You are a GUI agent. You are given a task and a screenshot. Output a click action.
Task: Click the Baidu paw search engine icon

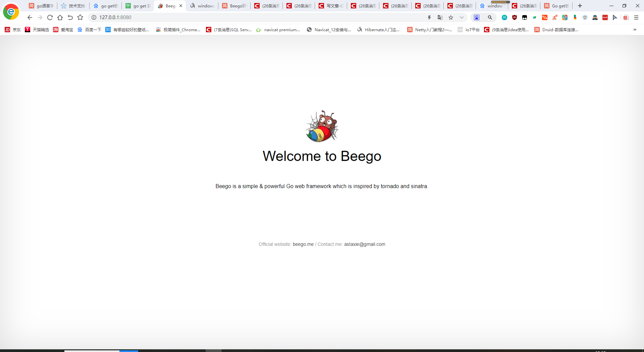[x=477, y=17]
